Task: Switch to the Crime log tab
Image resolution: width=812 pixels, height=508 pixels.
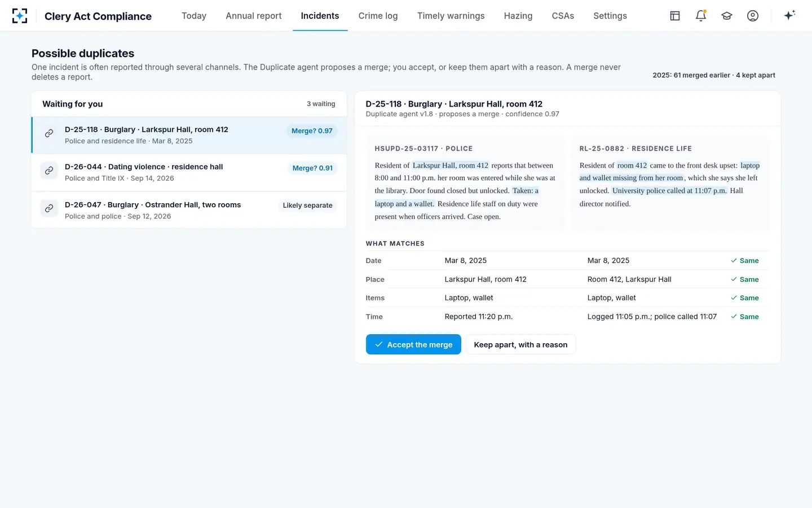Action: 378,16
